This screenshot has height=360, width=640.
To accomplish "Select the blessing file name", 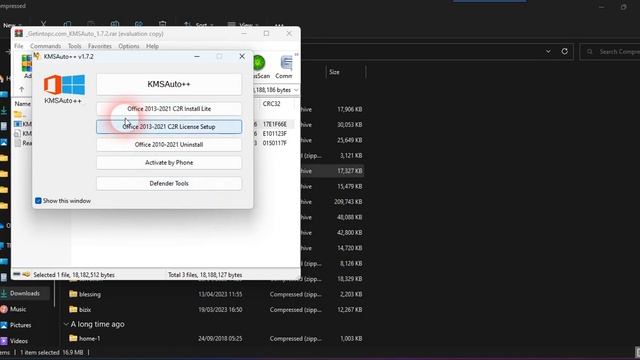I will coord(90,294).
